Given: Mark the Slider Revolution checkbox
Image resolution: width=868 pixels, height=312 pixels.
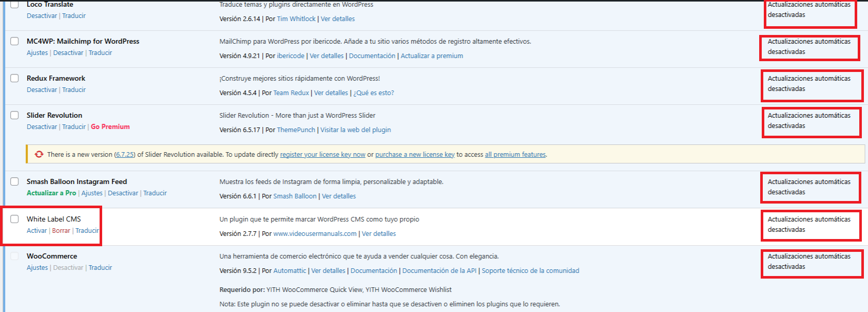Looking at the screenshot, I should click(15, 115).
